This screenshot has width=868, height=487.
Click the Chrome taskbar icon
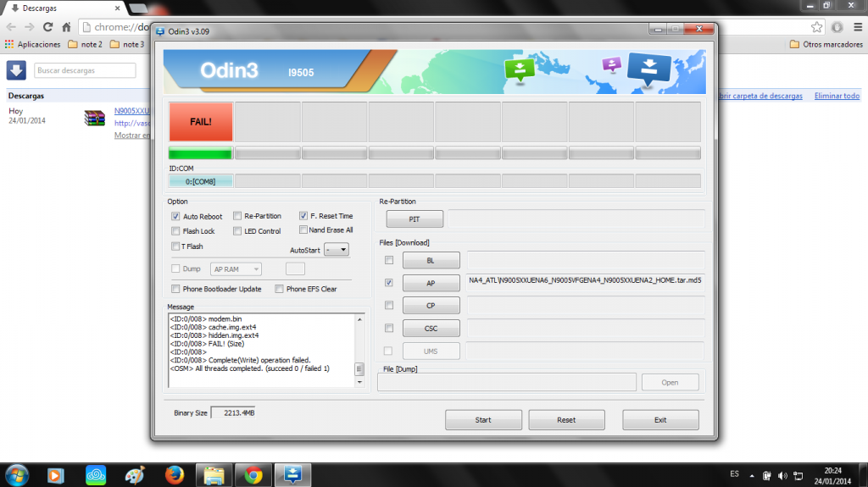(x=253, y=474)
